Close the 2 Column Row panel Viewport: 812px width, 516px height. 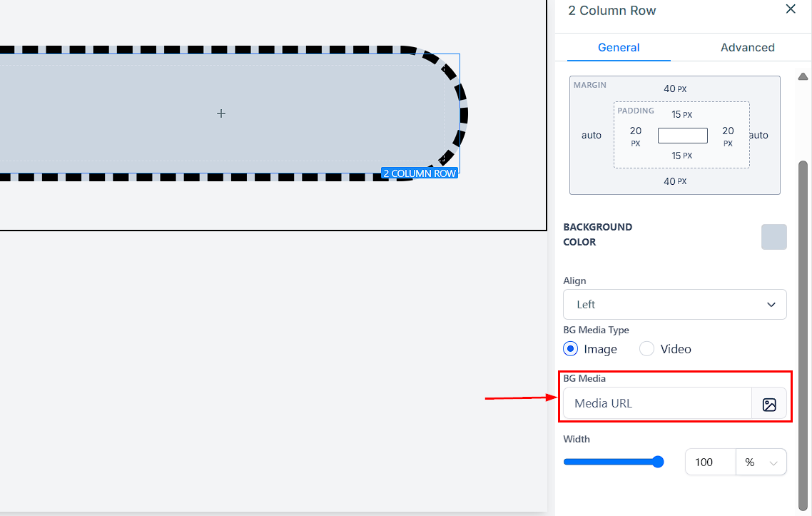point(790,9)
